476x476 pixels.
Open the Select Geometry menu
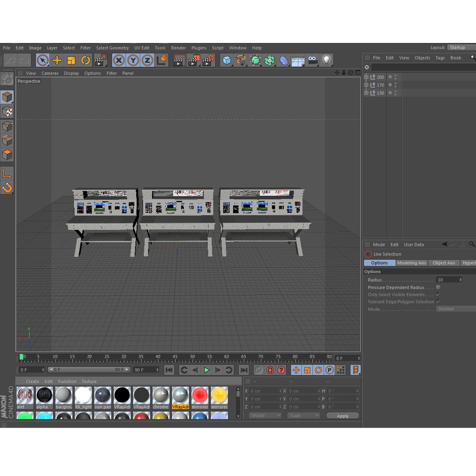click(112, 48)
